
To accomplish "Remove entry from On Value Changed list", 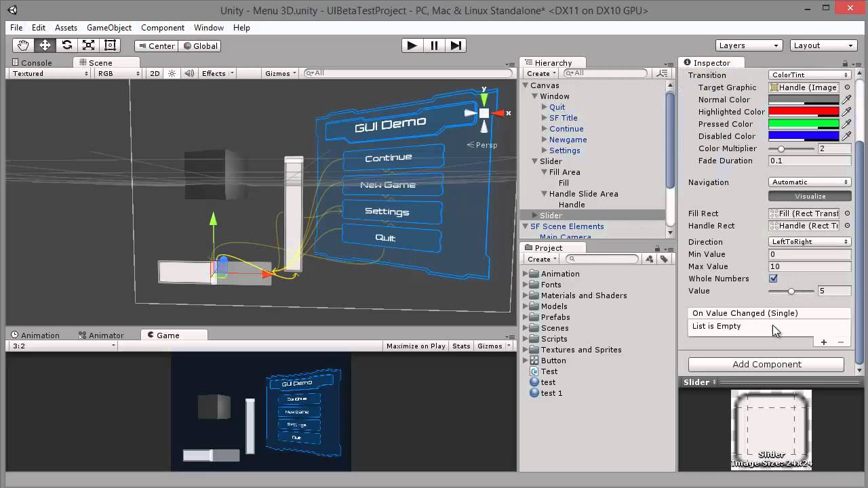I will [841, 342].
